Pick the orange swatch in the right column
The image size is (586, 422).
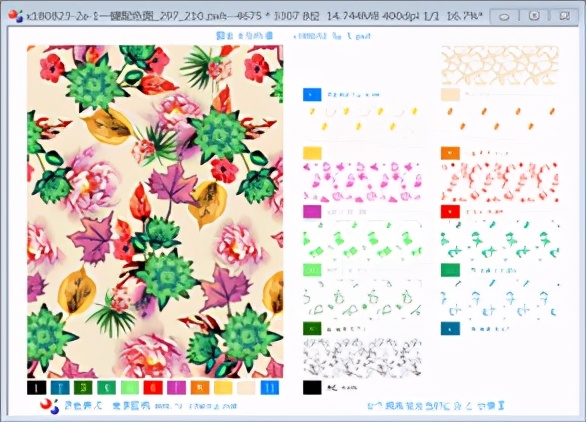(x=450, y=153)
